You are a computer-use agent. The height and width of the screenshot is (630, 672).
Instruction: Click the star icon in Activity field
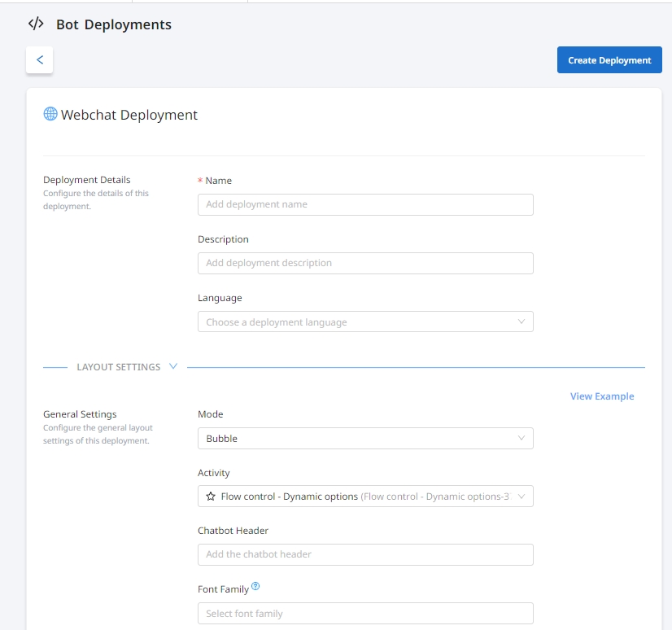click(211, 497)
